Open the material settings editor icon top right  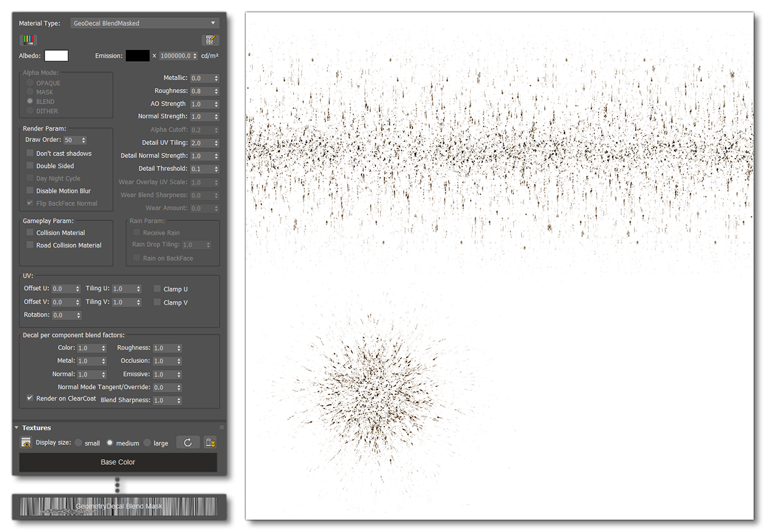tap(210, 39)
